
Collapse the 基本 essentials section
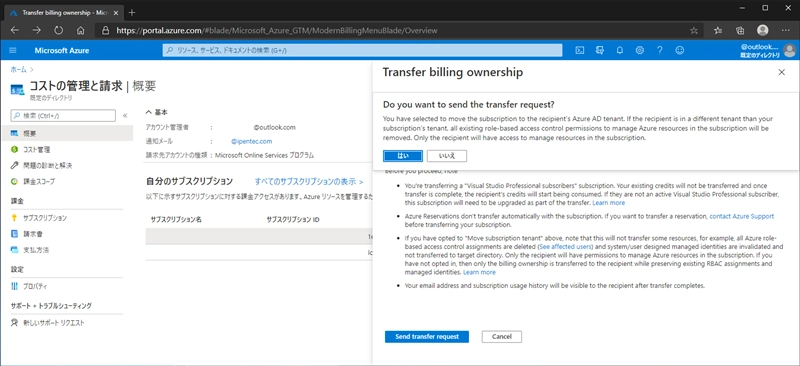pyautogui.click(x=156, y=112)
